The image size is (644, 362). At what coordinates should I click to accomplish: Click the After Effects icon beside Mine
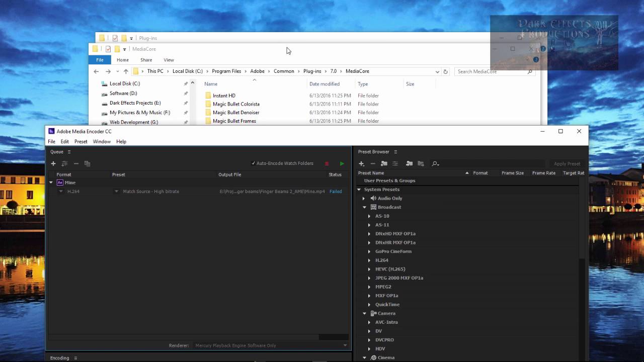point(60,183)
